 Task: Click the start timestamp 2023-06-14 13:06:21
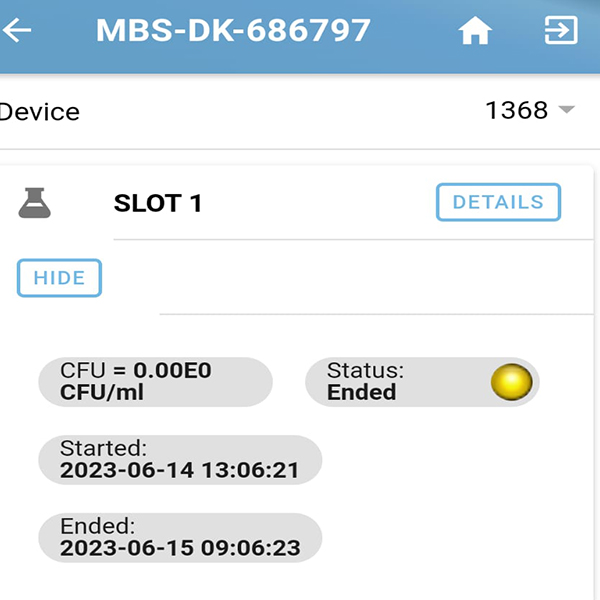(x=180, y=470)
